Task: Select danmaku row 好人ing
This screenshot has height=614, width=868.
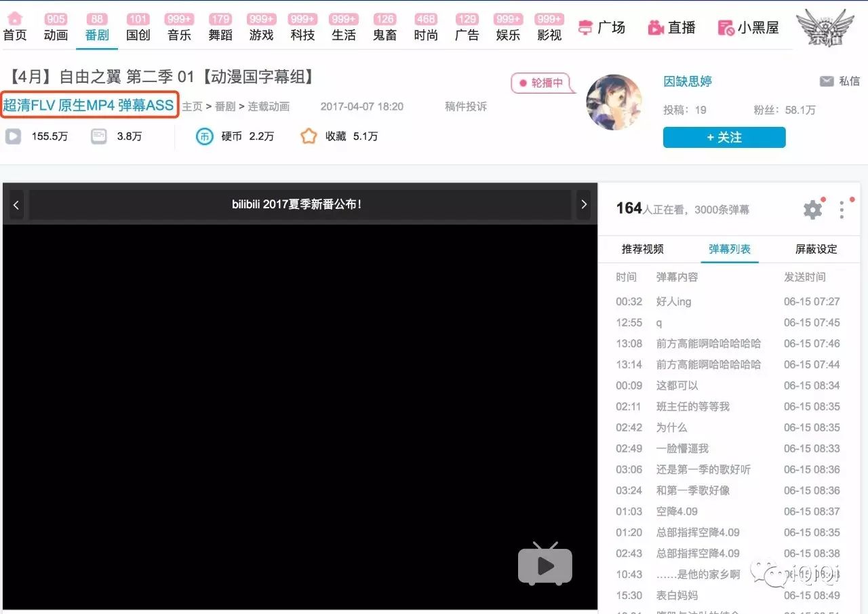Action: click(x=728, y=301)
